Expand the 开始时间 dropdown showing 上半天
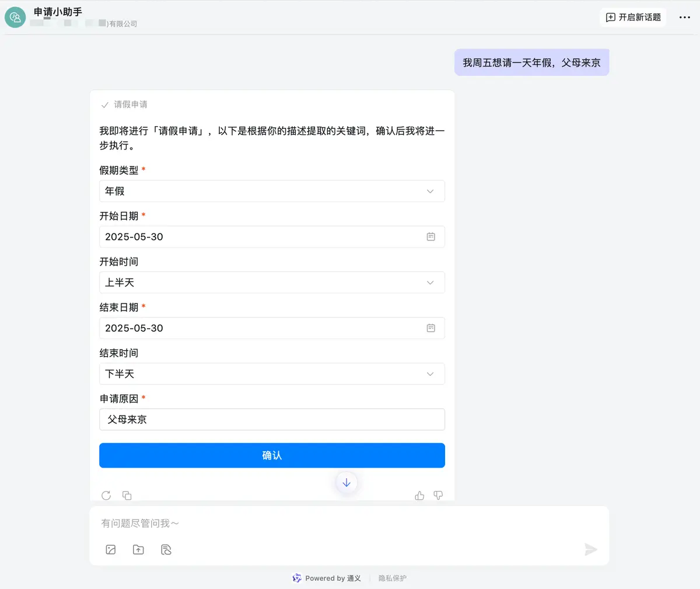 click(x=272, y=283)
